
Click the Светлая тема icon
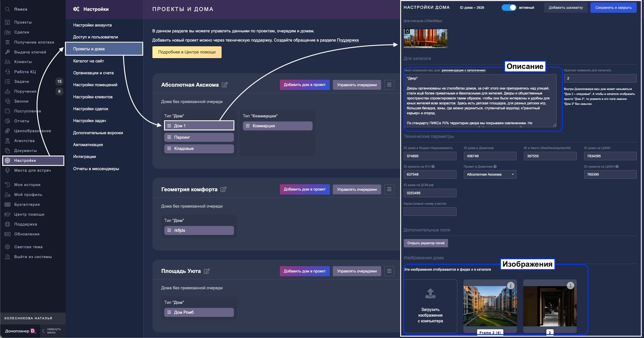click(7, 247)
